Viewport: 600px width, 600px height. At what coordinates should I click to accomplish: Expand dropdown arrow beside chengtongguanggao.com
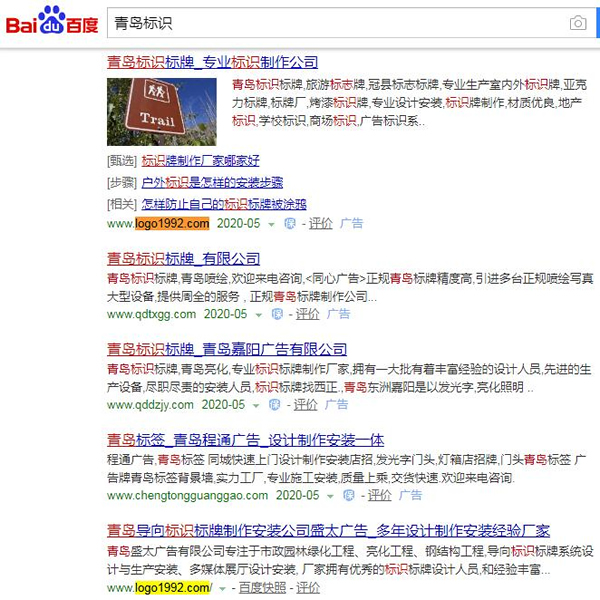click(x=330, y=497)
